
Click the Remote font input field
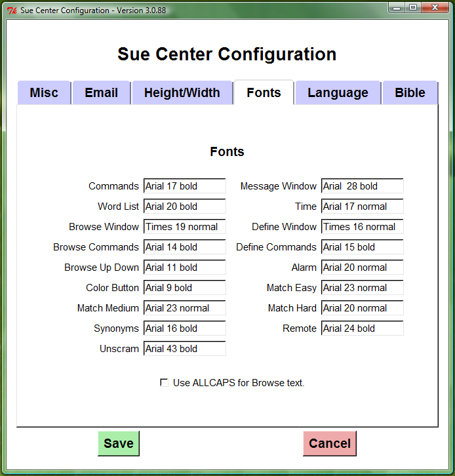point(362,328)
